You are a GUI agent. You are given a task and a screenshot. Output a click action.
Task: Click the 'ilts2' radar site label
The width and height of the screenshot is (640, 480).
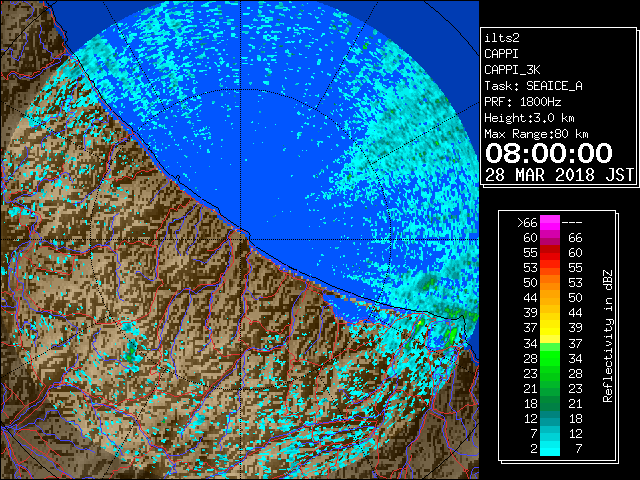click(x=502, y=38)
